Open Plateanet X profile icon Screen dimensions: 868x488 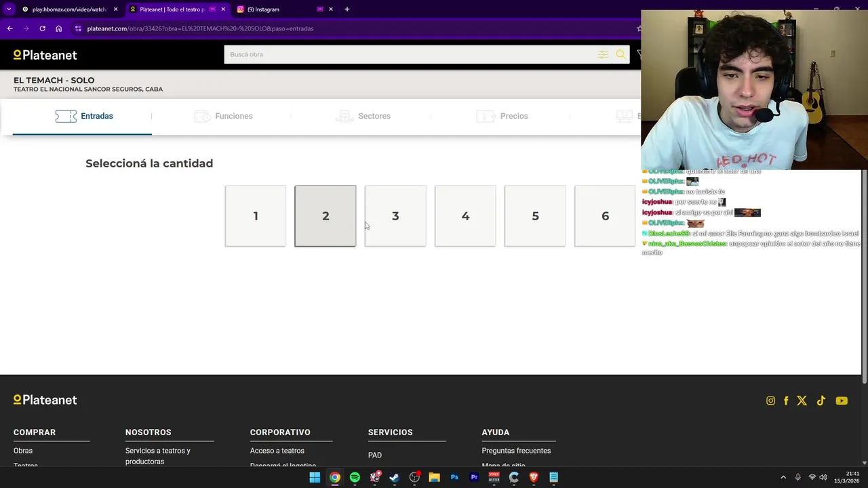coord(802,401)
